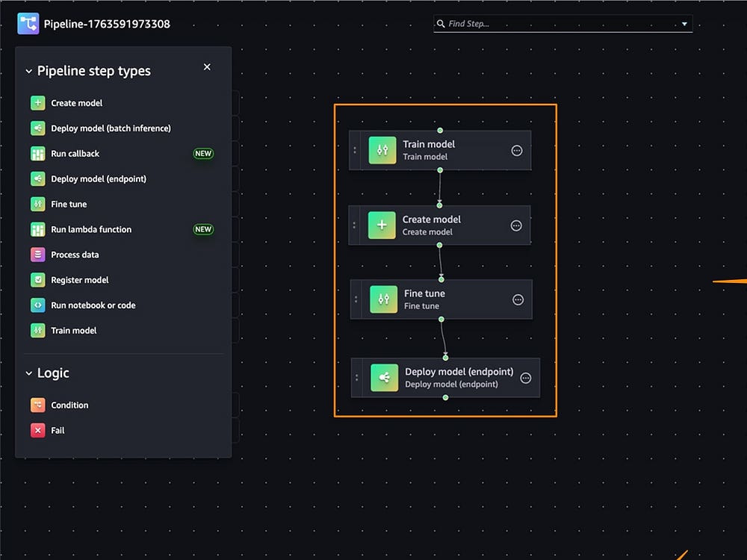
Task: Grab the Train model node drag handle
Action: [x=354, y=150]
